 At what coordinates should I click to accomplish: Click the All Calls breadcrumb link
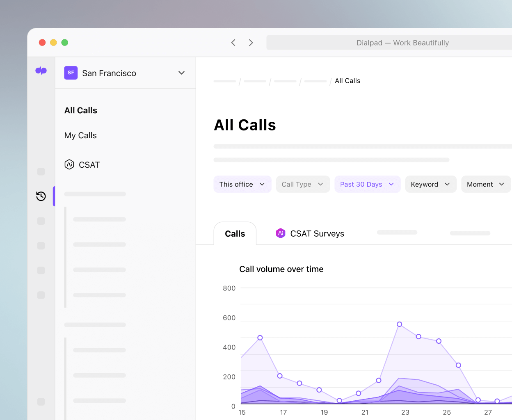pos(347,80)
